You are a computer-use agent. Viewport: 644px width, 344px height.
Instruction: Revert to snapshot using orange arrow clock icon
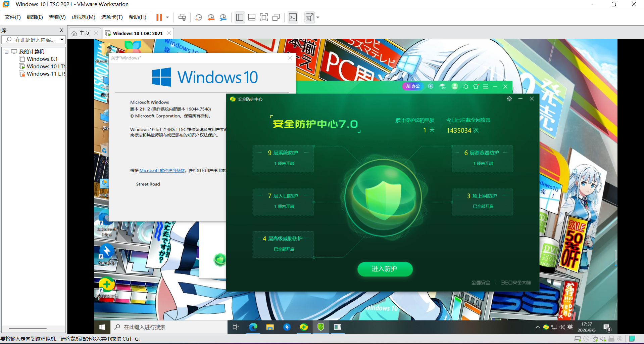click(211, 17)
